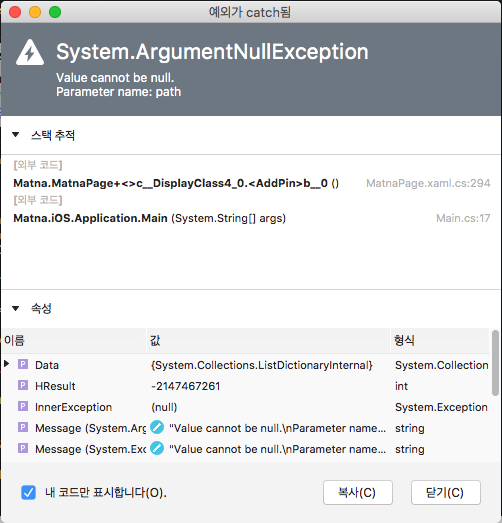Click the 복사(C) button

(x=357, y=492)
